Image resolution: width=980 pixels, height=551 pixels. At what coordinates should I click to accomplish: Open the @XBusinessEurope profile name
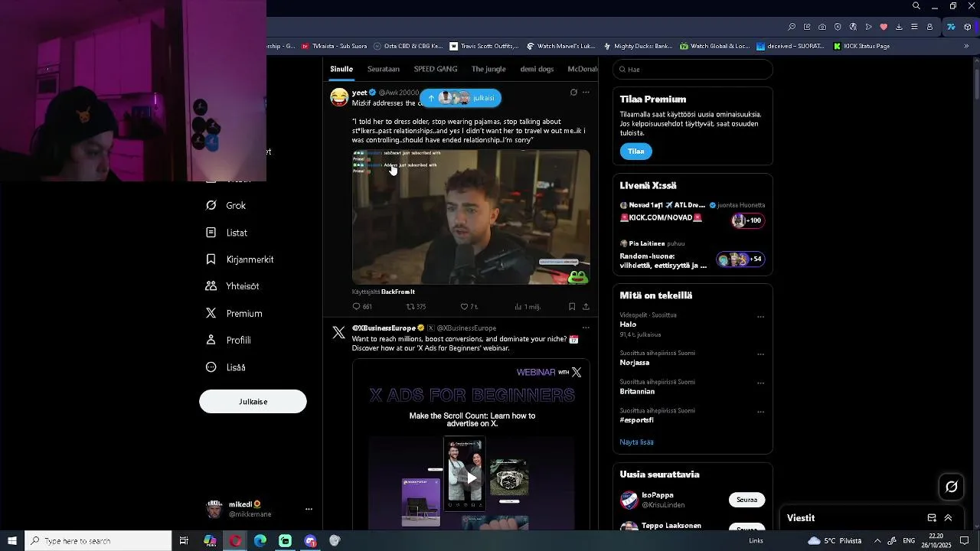384,328
